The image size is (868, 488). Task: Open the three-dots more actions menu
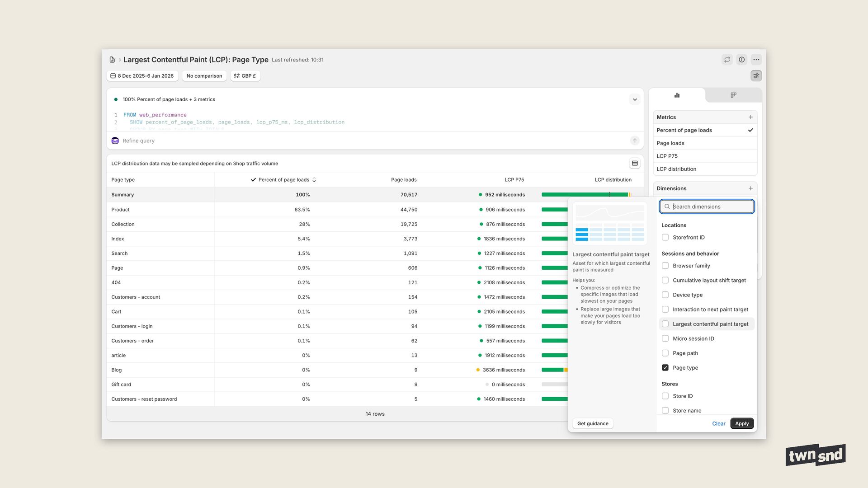[756, 60]
